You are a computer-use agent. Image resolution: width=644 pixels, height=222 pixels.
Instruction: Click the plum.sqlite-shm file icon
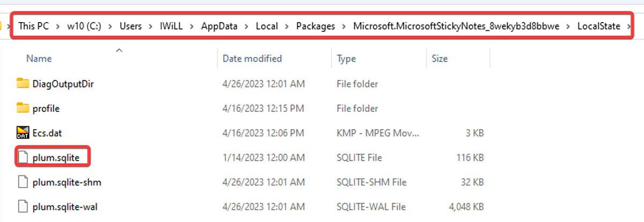click(x=22, y=182)
